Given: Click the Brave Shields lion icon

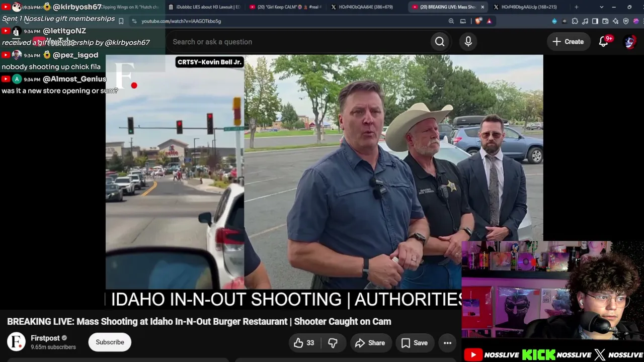Looking at the screenshot, I should click(x=478, y=21).
